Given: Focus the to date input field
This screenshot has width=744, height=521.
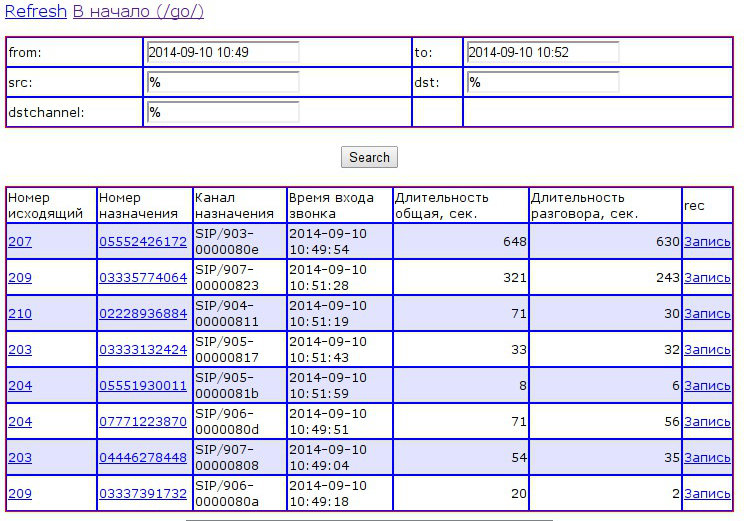Looking at the screenshot, I should 542,52.
